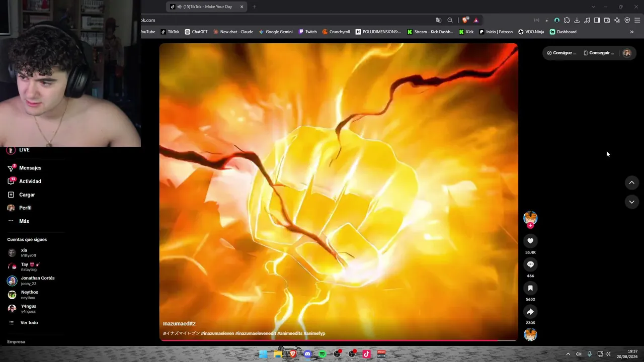Click the Conseguir app button
This screenshot has width=644, height=362.
click(x=599, y=53)
